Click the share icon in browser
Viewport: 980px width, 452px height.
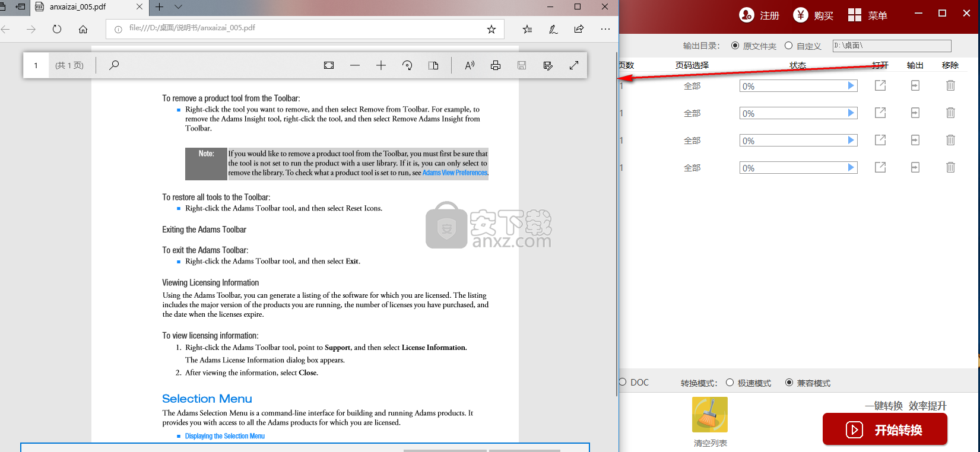[x=579, y=28]
